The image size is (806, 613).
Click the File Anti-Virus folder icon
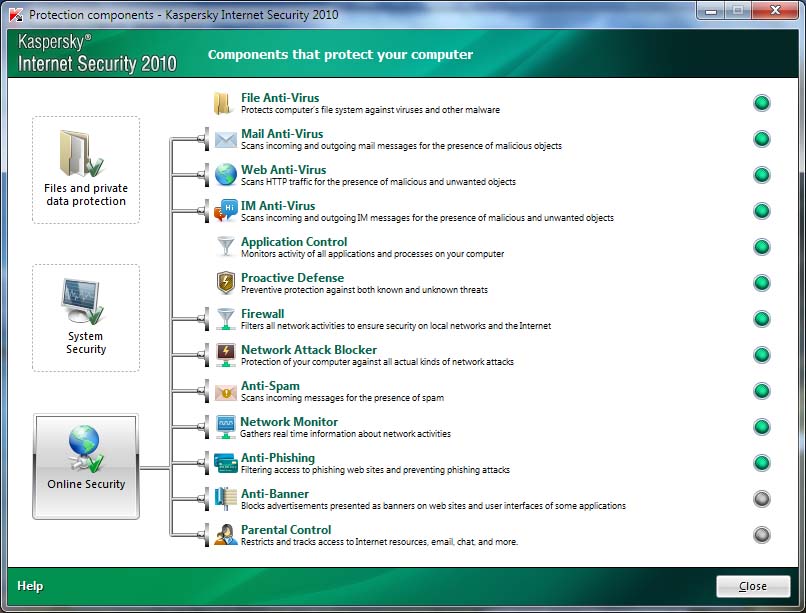pyautogui.click(x=223, y=103)
